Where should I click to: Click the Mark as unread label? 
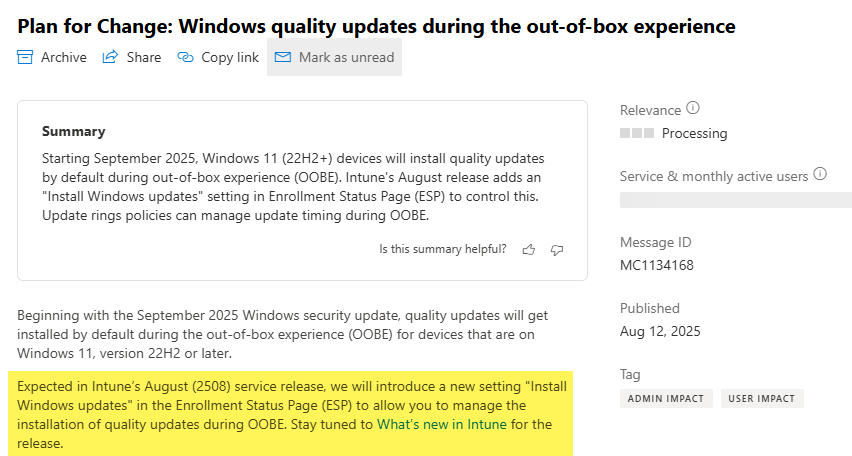[x=347, y=57]
